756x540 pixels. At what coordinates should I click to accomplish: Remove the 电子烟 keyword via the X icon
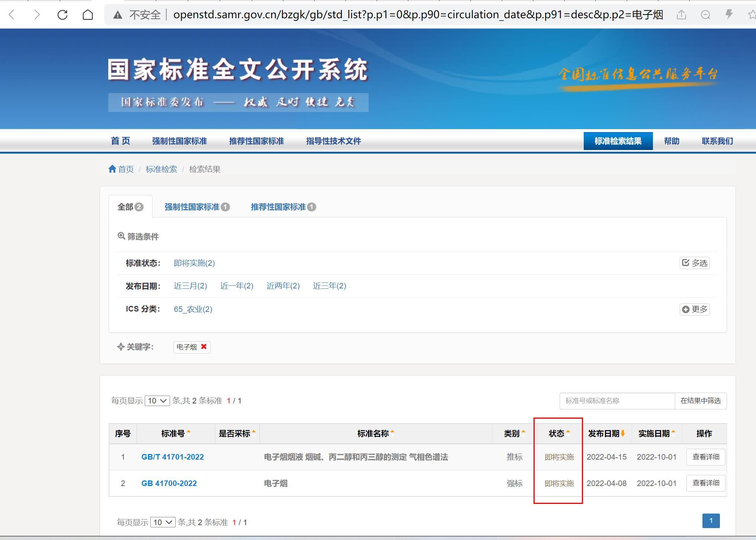203,347
